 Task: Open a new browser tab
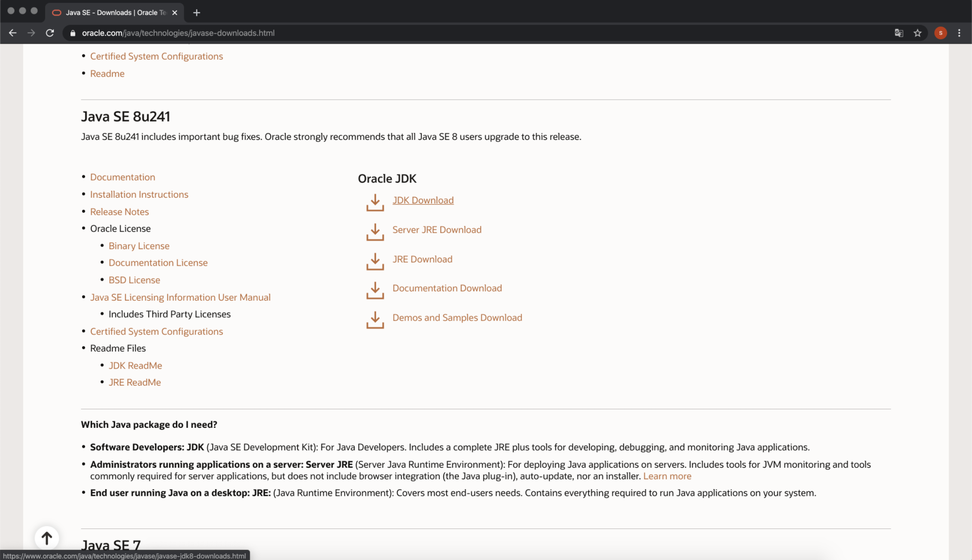pyautogui.click(x=196, y=13)
